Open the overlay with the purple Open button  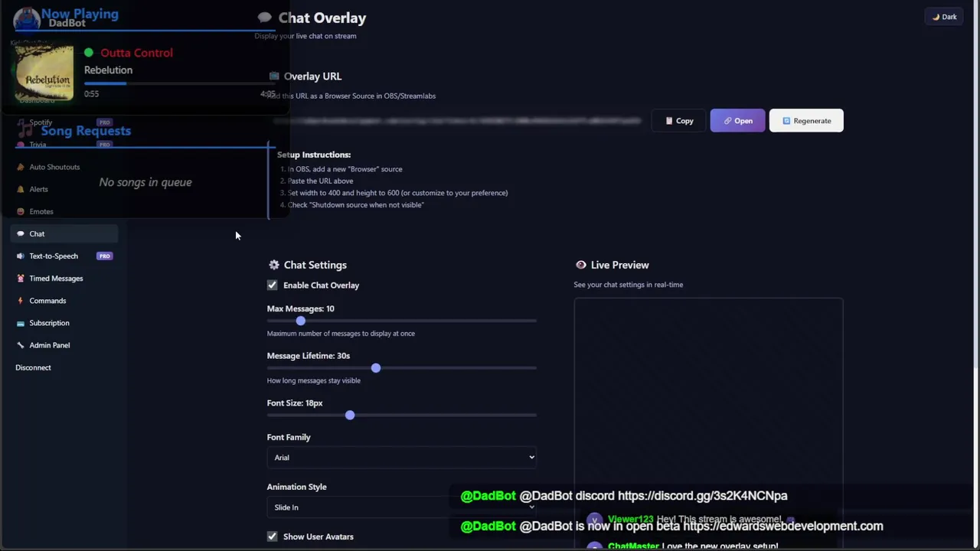coord(737,121)
